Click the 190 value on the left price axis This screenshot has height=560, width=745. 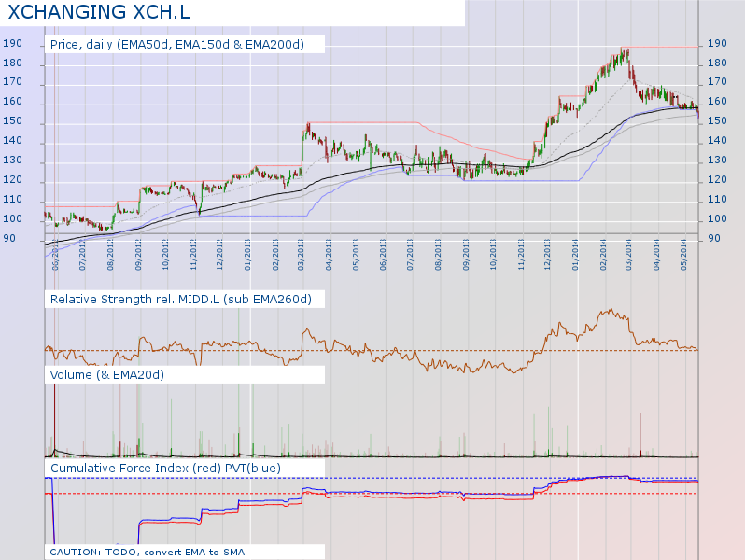tap(13, 43)
